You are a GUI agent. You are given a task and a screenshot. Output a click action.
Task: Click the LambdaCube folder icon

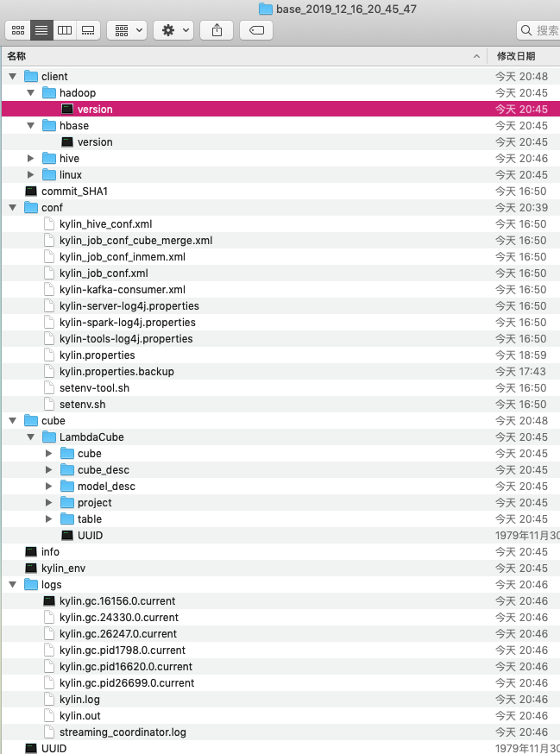[49, 437]
